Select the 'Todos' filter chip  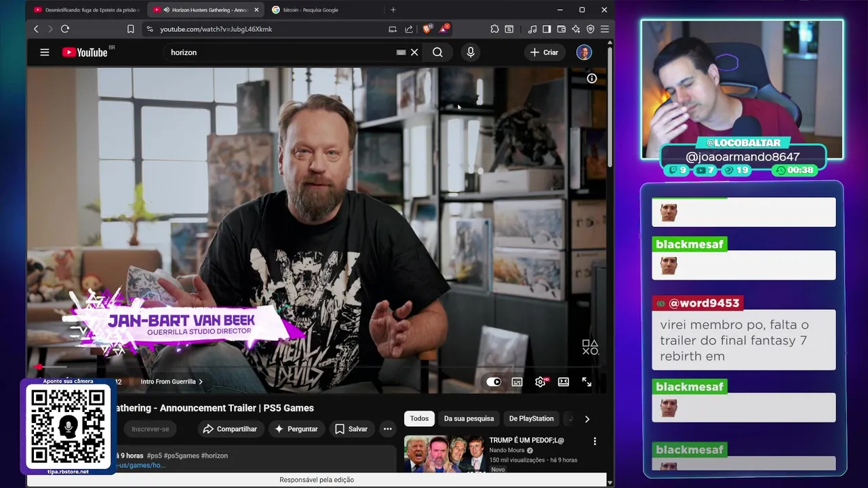[419, 419]
